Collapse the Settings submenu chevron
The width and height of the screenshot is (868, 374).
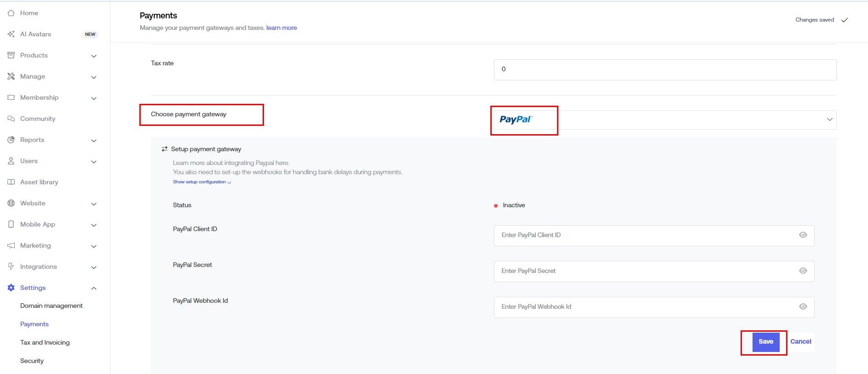[x=94, y=288]
